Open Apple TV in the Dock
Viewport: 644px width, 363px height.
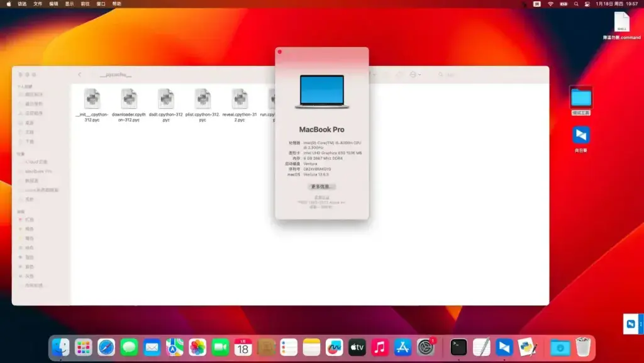(x=357, y=348)
